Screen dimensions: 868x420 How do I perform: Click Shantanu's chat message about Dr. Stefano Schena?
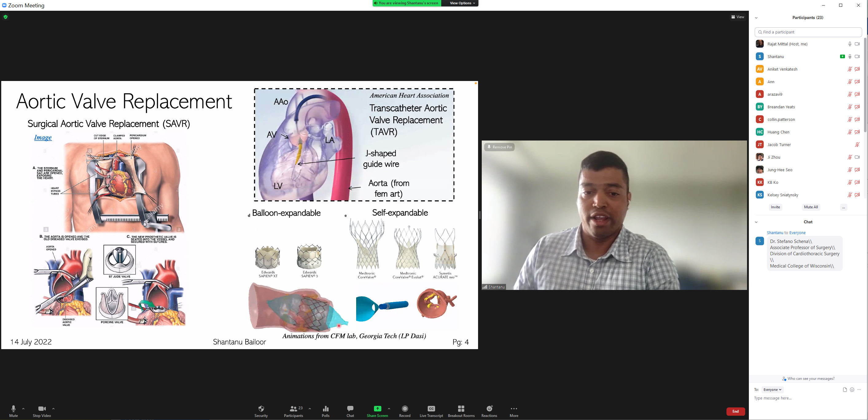805,254
